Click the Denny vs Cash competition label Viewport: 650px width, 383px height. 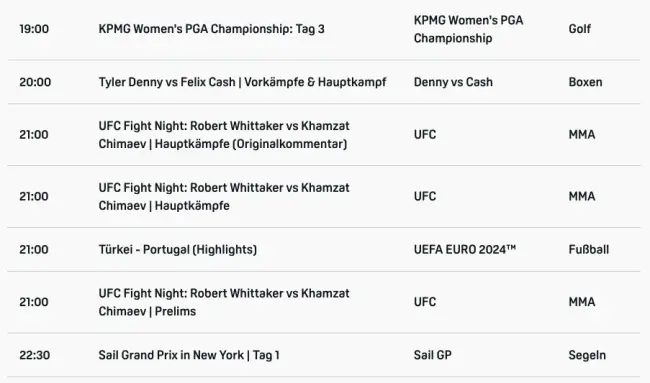click(x=453, y=82)
